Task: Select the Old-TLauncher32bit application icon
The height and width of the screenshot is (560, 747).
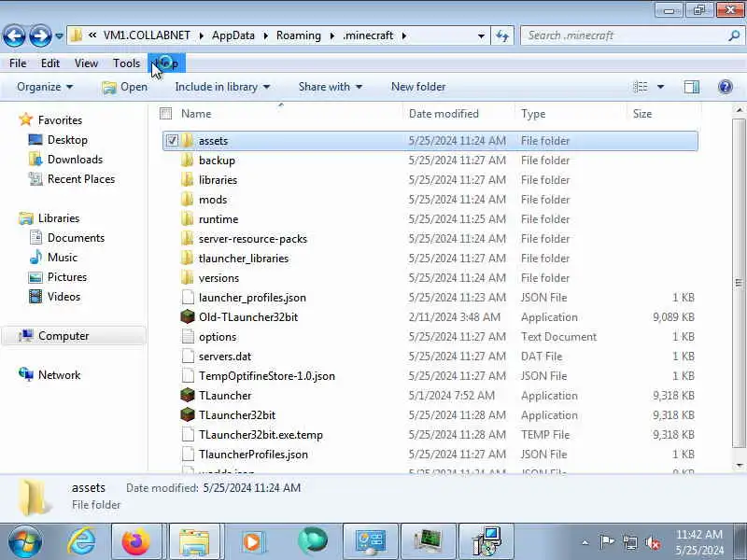Action: click(x=188, y=316)
